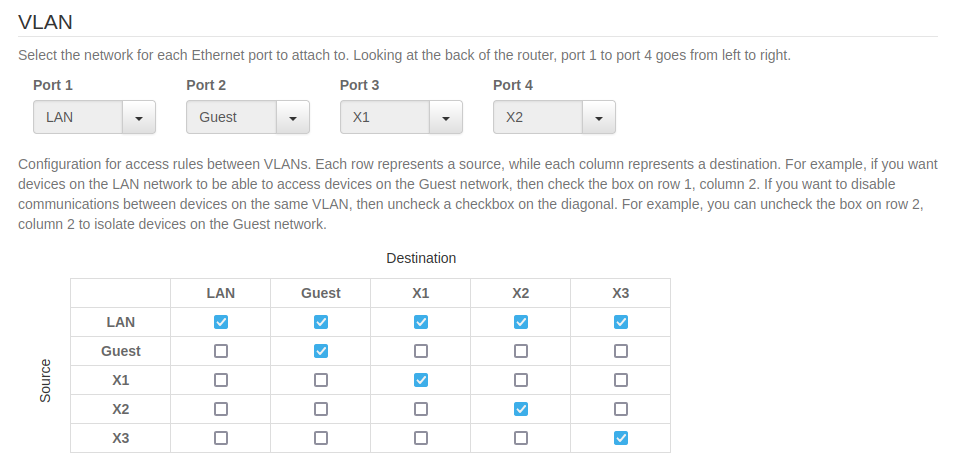This screenshot has width=959, height=470.
Task: Click the Port 3 X1 selection field
Action: (x=385, y=118)
